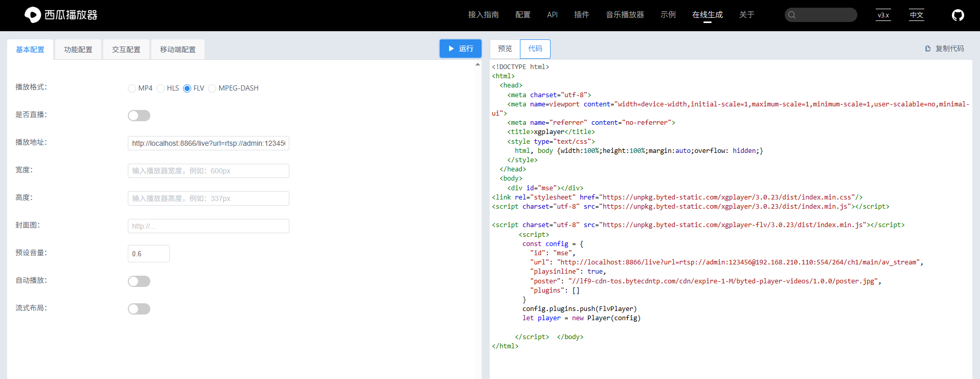Click the 播放地址 URL input field

pyautogui.click(x=209, y=143)
